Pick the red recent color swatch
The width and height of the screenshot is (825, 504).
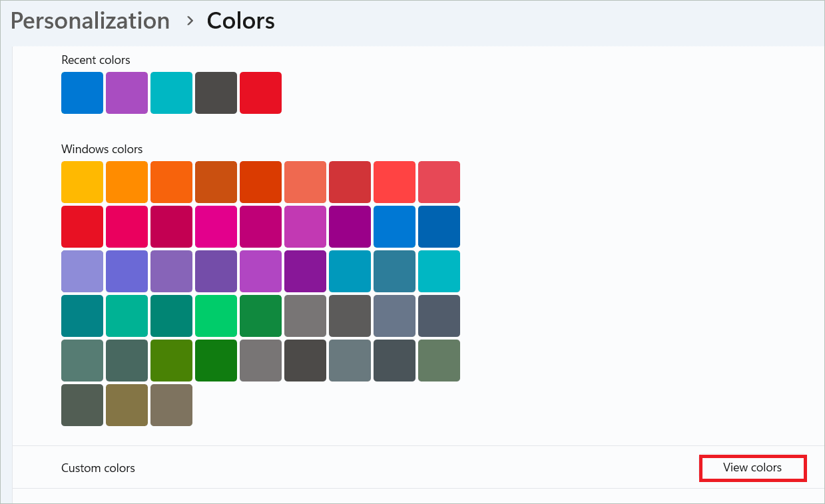tap(260, 93)
